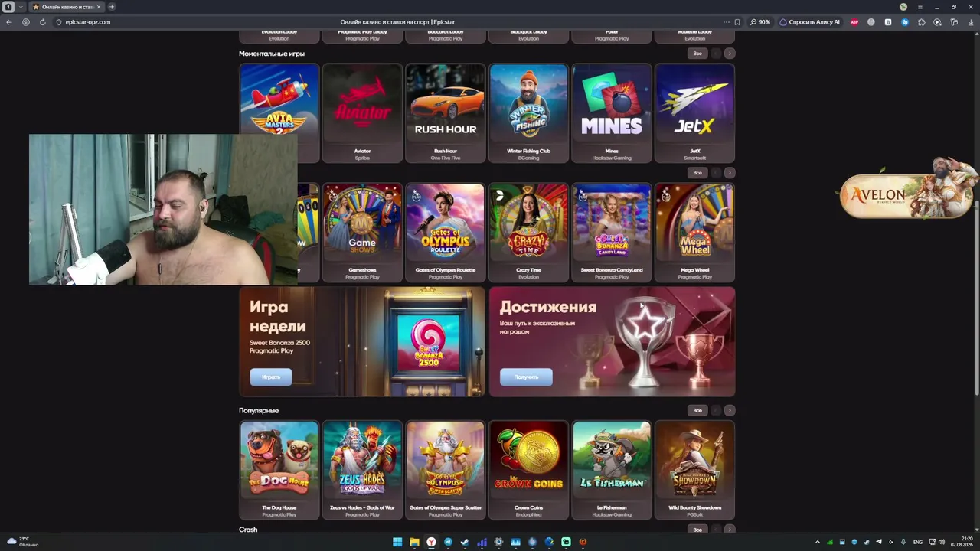Show previous Моментальные игры with left arrow
This screenshot has width=980, height=551.
tap(716, 54)
